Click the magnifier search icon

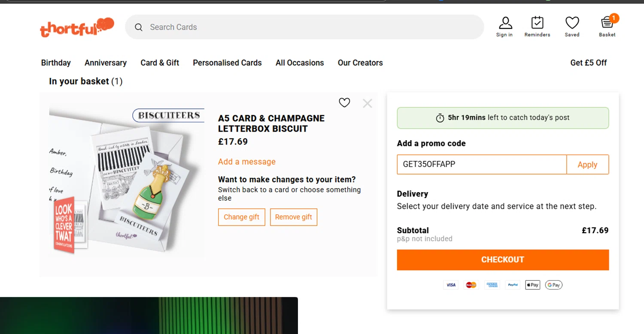pos(139,27)
